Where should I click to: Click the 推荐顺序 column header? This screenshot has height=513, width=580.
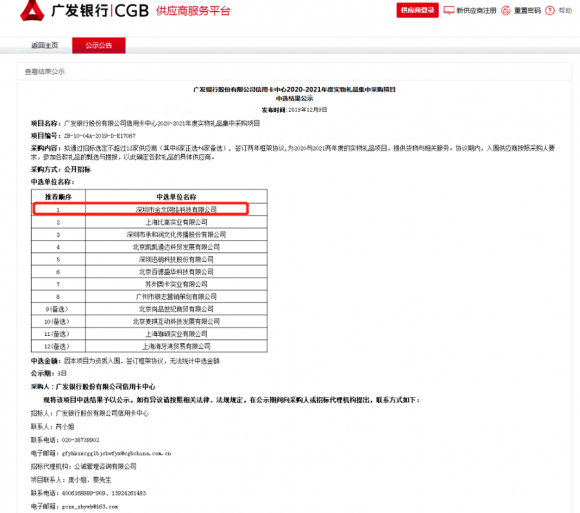pos(58,197)
